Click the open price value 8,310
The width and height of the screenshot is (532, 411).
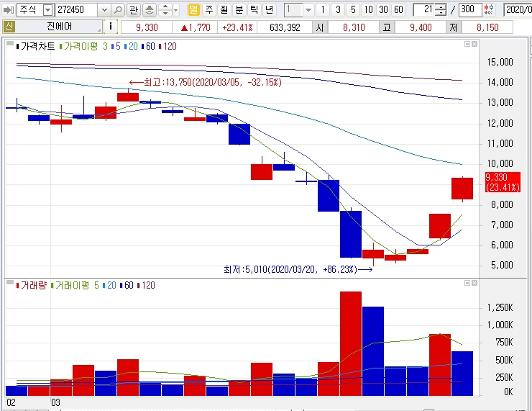click(x=354, y=27)
